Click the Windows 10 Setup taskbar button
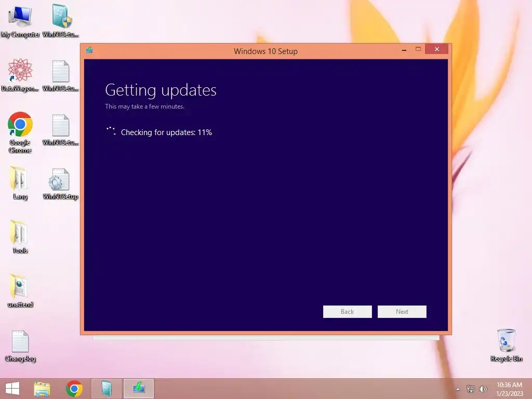The image size is (532, 399). [138, 389]
